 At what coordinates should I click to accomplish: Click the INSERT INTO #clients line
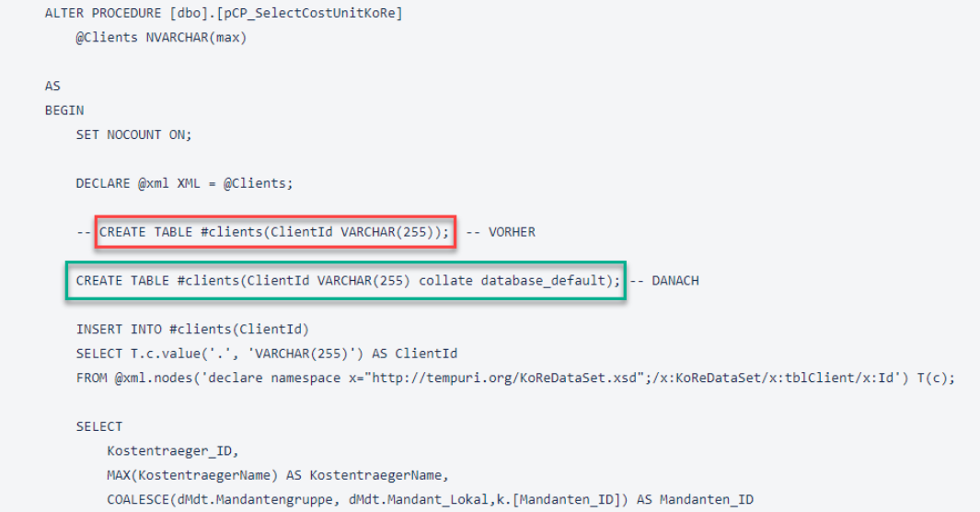coord(191,330)
